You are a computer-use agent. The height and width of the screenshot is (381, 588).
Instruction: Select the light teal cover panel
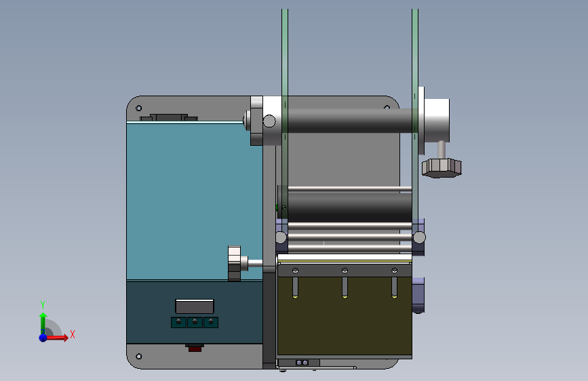pos(194,201)
